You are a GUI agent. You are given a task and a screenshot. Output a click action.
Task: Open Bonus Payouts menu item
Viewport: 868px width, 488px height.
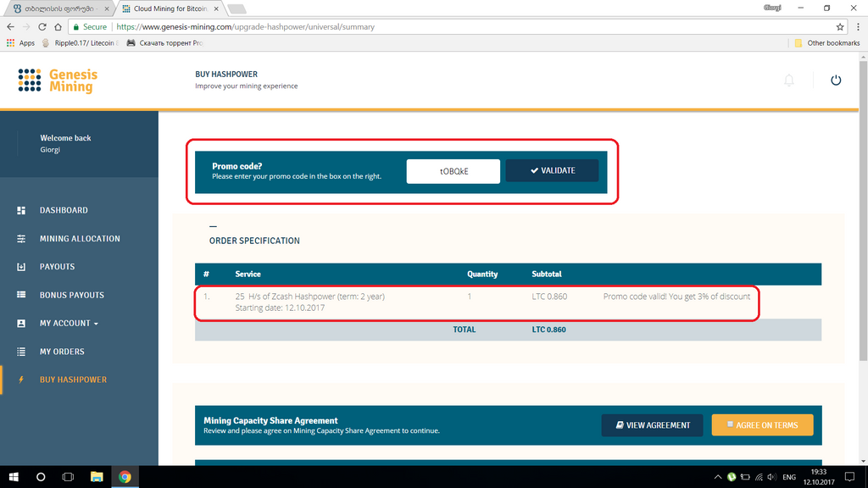pyautogui.click(x=72, y=295)
